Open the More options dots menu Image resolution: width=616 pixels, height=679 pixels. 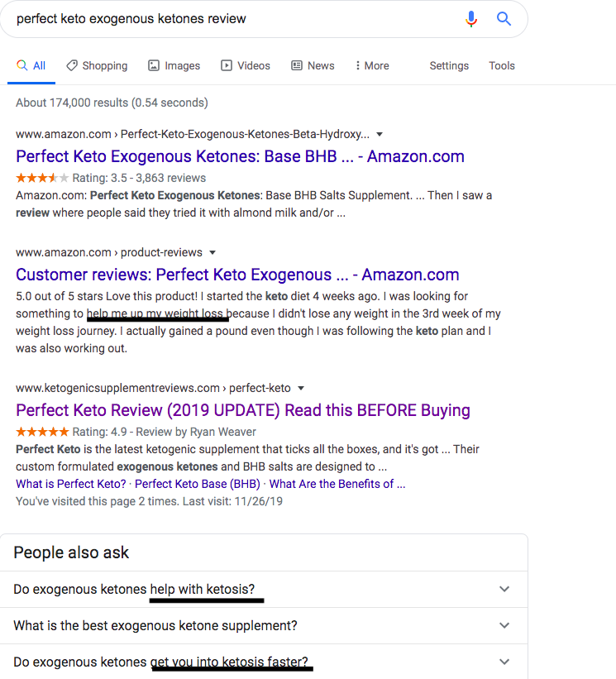pos(357,65)
